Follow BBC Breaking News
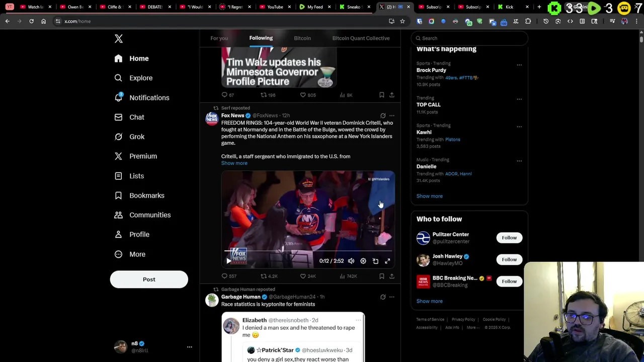The image size is (644, 362). tap(509, 282)
